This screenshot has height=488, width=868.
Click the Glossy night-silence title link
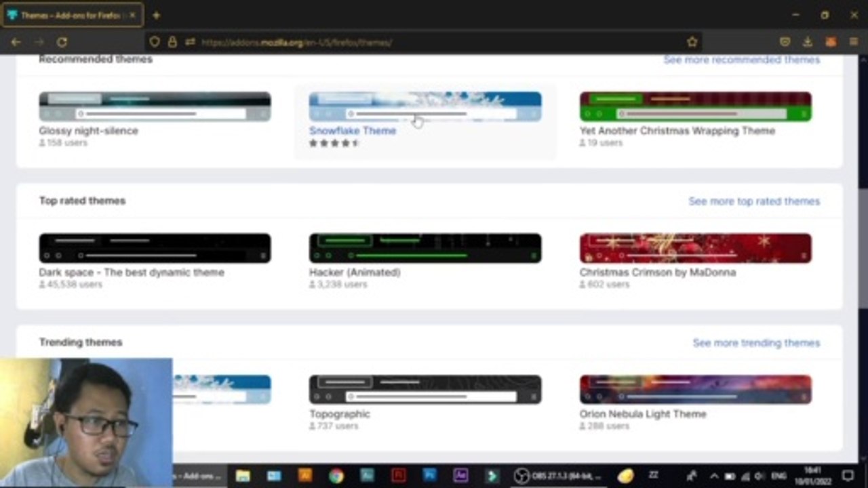pyautogui.click(x=88, y=131)
